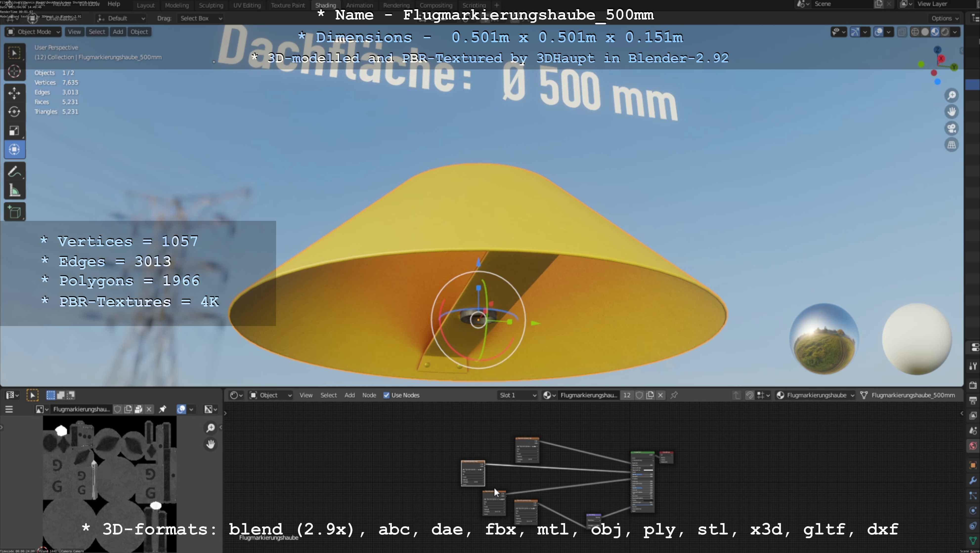Viewport: 980px width, 553px height.
Task: Click the viewport zoom magnifier button
Action: tap(952, 95)
